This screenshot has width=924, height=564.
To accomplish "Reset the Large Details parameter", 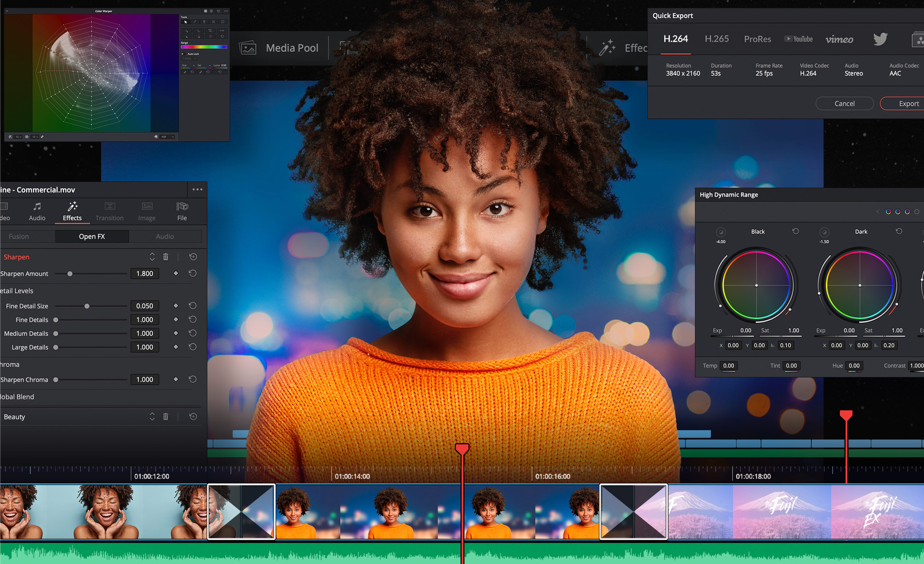I will [x=192, y=347].
